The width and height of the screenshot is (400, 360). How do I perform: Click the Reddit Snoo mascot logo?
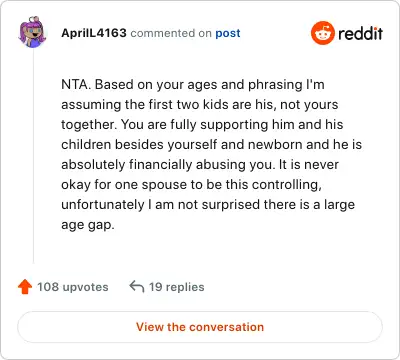pyautogui.click(x=323, y=33)
